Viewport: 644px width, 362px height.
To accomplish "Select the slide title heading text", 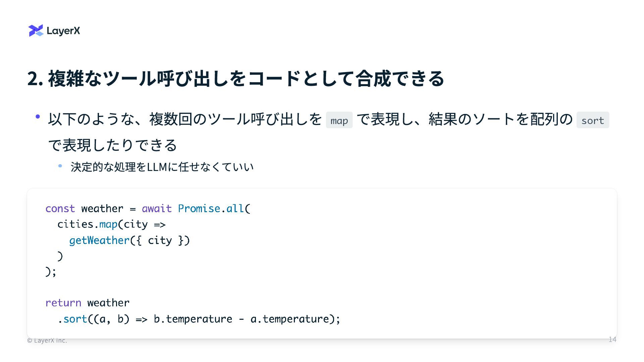I will pyautogui.click(x=236, y=78).
